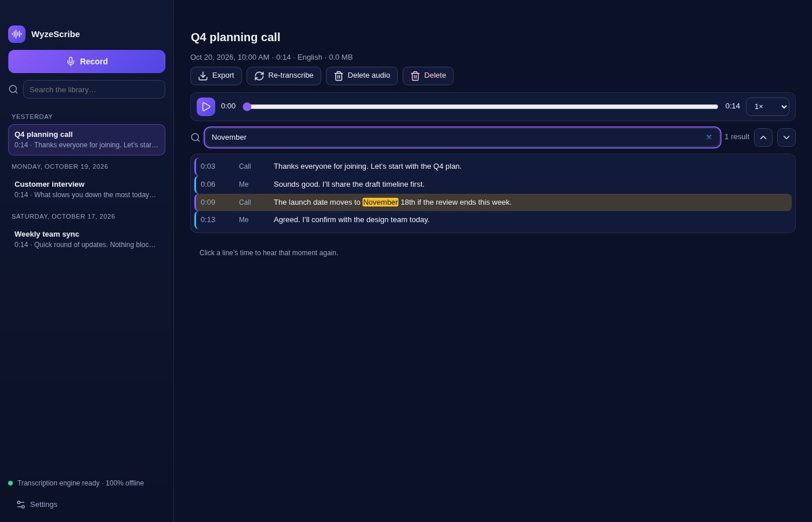812x522 pixels.
Task: Click the transcript search magnifier icon
Action: 195,137
